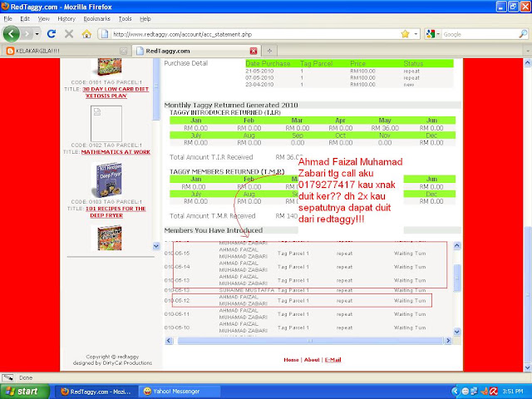Image resolution: width=532 pixels, height=399 pixels.
Task: Go back with the green Back arrow
Action: pos(11,34)
